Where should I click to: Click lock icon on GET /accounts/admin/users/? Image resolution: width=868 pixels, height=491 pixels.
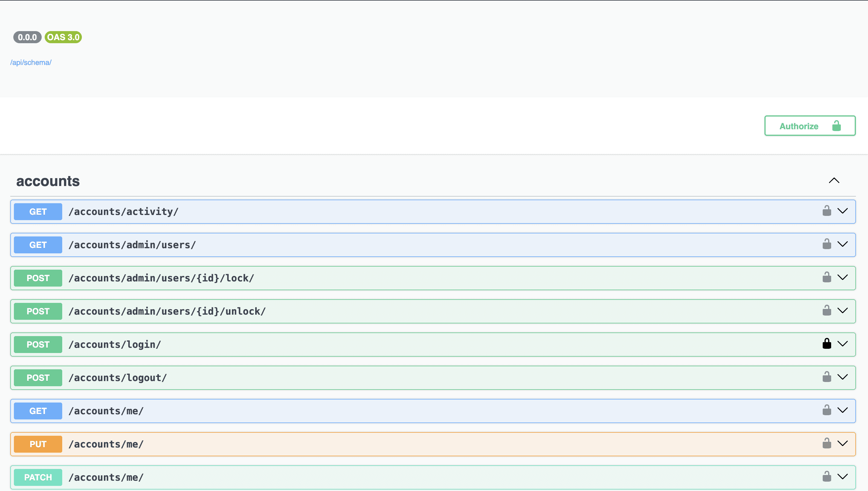pos(827,244)
